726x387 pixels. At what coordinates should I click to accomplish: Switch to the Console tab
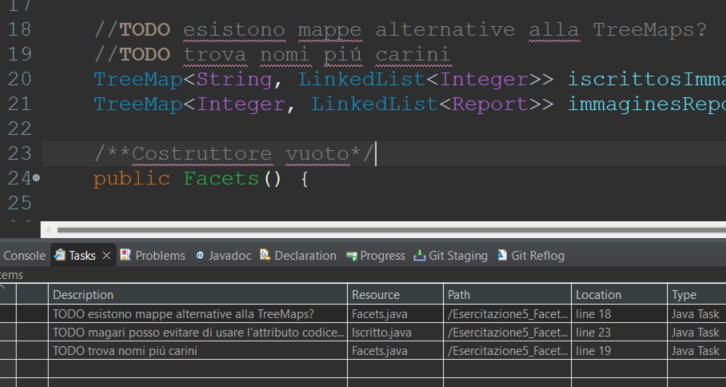(x=23, y=256)
